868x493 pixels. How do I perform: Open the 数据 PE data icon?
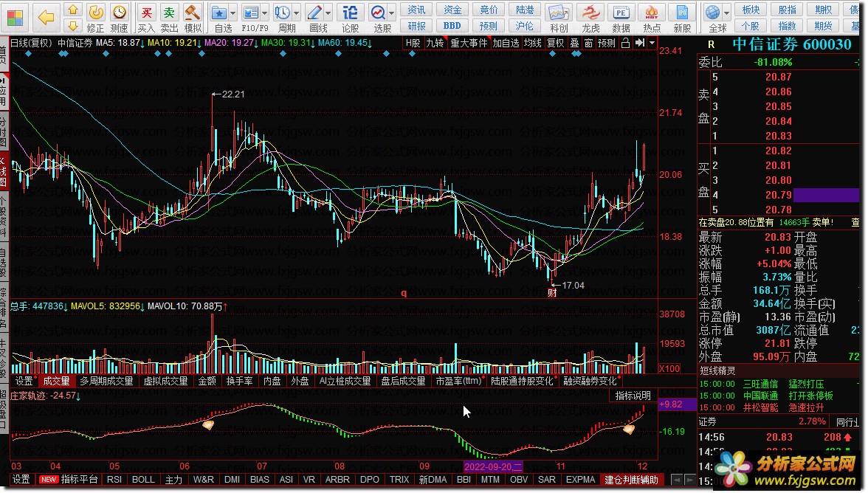tap(621, 18)
